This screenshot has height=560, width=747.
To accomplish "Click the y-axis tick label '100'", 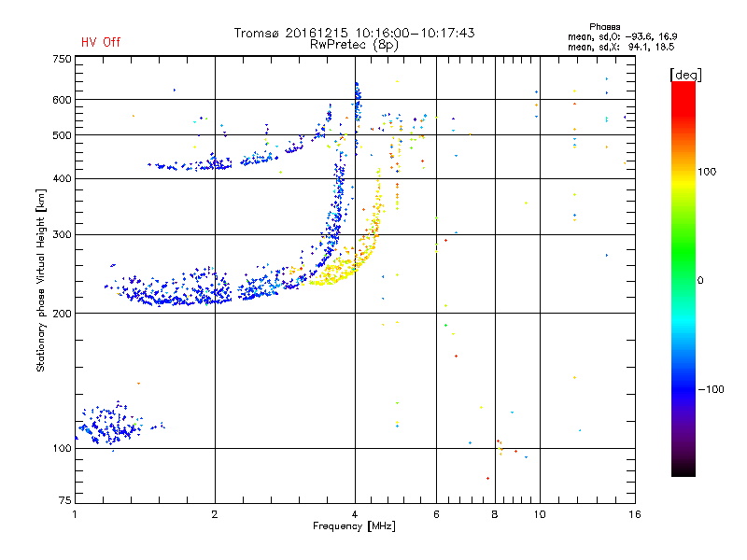I will point(62,449).
